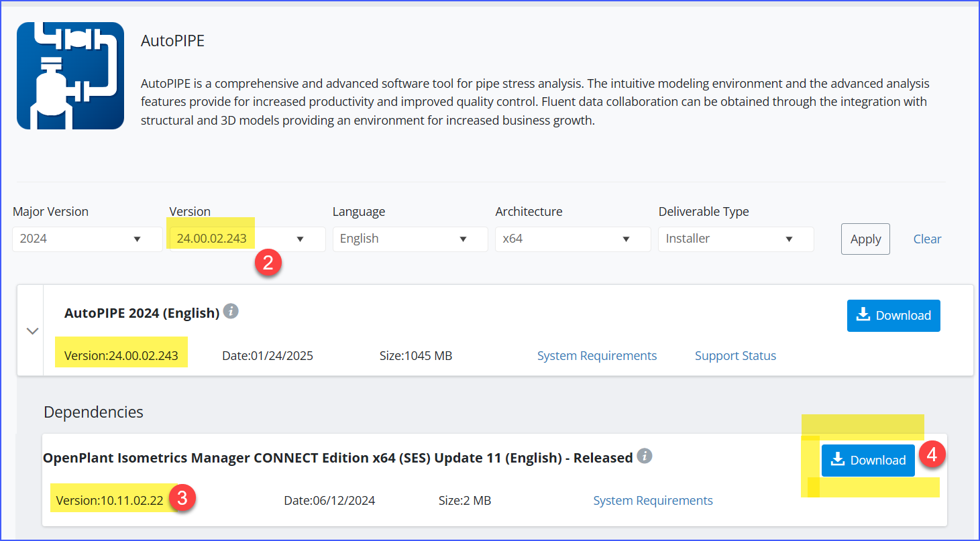
Task: Open the Language dropdown set to English
Action: coord(410,239)
